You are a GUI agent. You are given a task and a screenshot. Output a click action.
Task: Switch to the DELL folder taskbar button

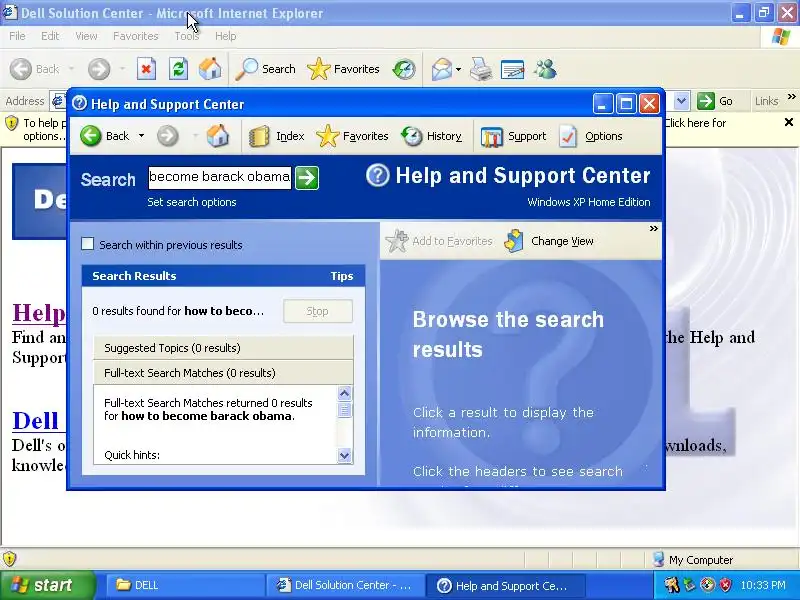coord(184,585)
